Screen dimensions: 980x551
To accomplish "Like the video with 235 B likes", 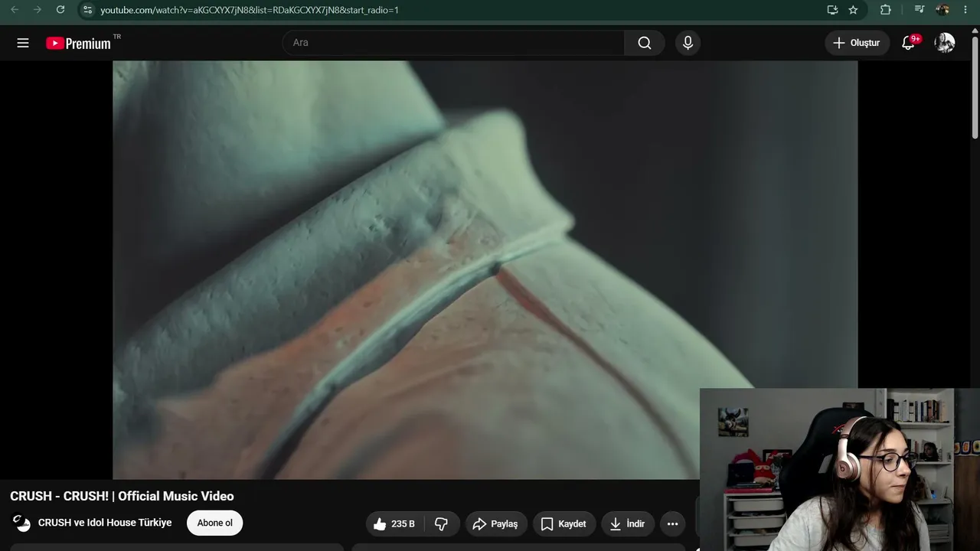I will (394, 523).
